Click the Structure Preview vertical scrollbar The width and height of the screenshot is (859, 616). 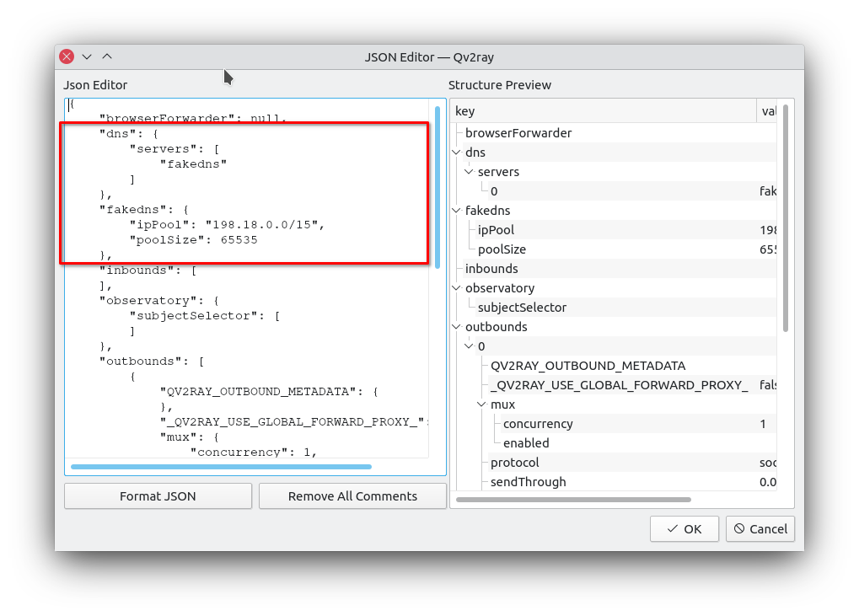point(786,217)
